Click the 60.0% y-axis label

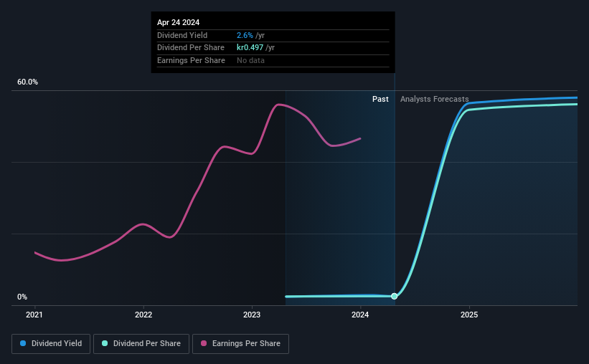click(27, 82)
